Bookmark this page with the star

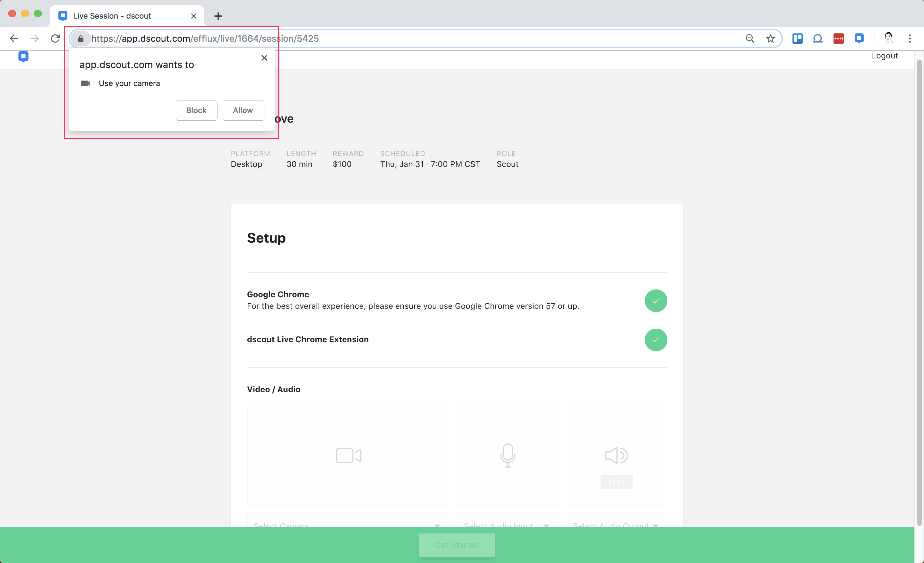(770, 39)
